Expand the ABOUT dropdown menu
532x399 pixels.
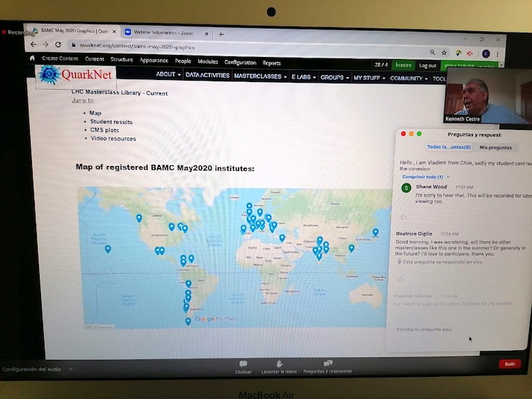pyautogui.click(x=168, y=74)
